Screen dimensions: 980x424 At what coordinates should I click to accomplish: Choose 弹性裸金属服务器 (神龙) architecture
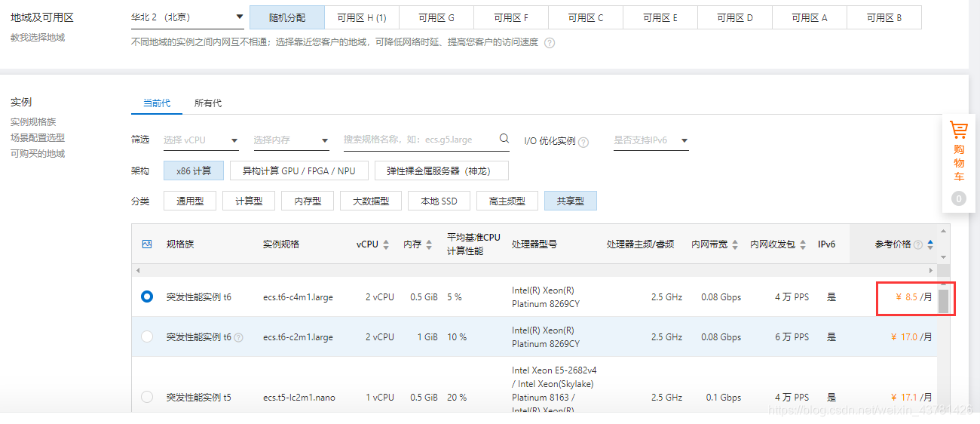click(442, 171)
